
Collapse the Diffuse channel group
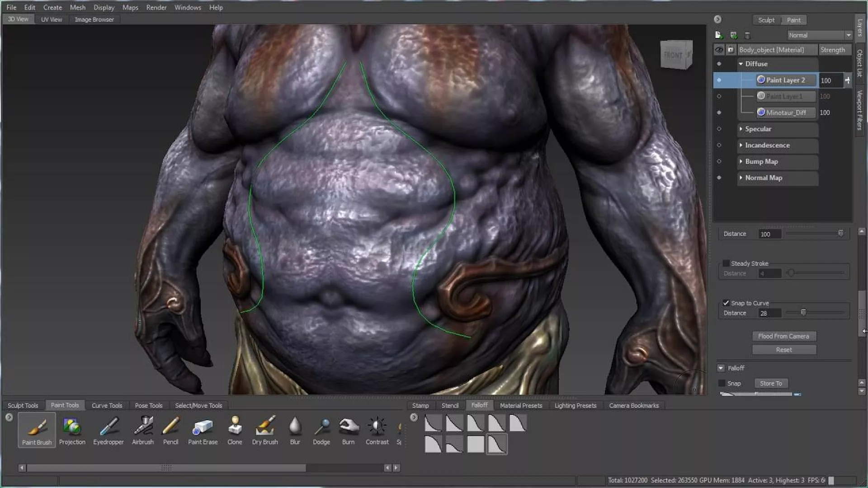tap(741, 64)
